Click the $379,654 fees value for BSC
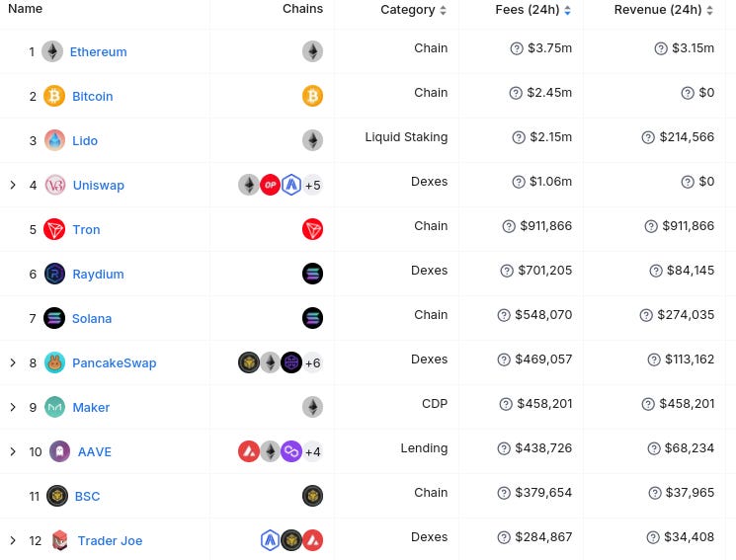The height and width of the screenshot is (560, 736). pyautogui.click(x=543, y=493)
